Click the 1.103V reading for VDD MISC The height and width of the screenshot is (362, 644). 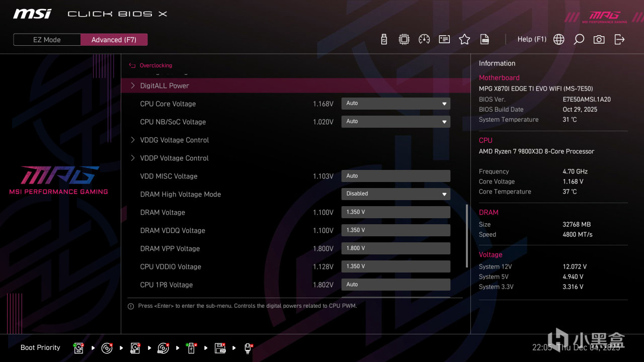[323, 176]
